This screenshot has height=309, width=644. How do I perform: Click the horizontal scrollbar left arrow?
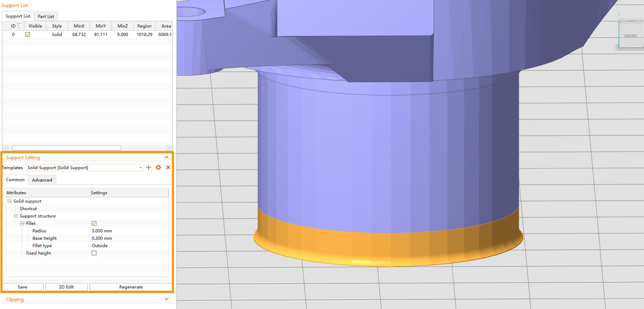[6, 148]
